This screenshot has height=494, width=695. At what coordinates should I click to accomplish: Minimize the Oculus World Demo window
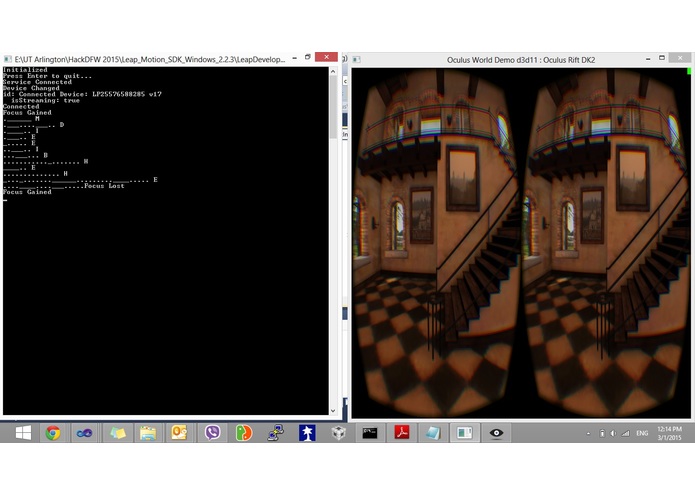[648, 58]
